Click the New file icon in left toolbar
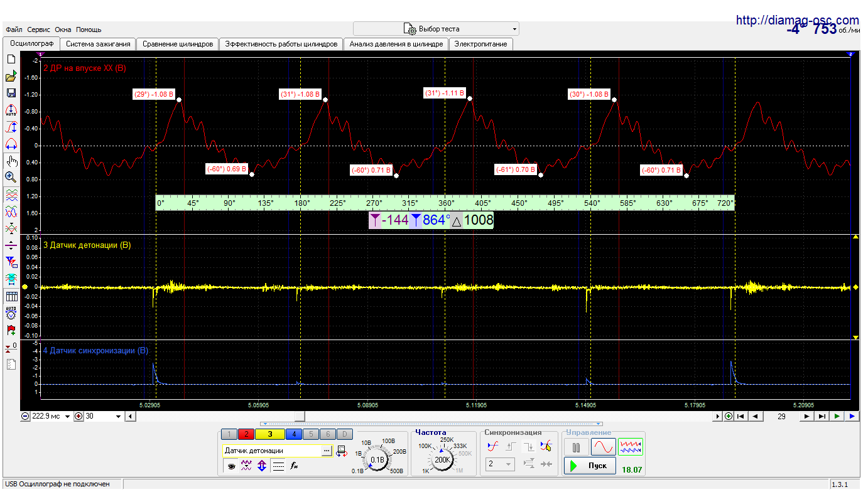The image size is (868, 492). pyautogui.click(x=11, y=59)
